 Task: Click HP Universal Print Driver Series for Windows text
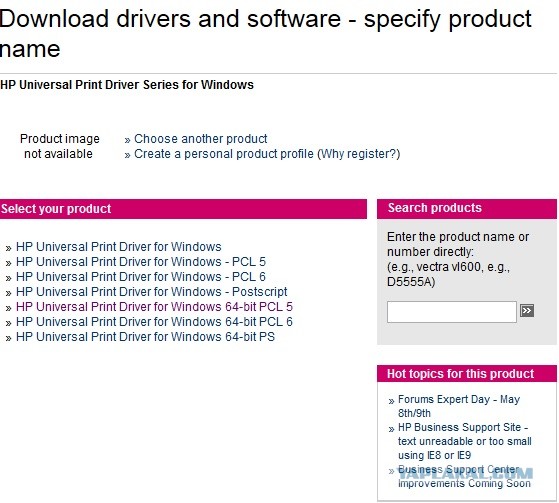[x=127, y=85]
